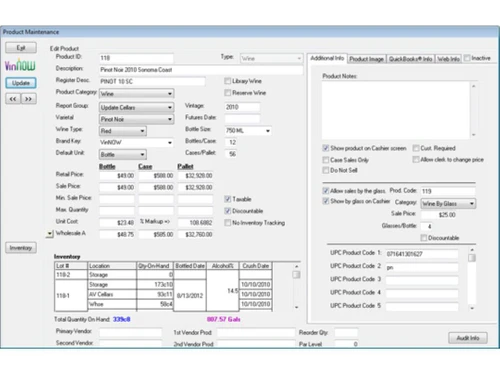
Task: Click the Crush Date column header
Action: tap(256, 266)
